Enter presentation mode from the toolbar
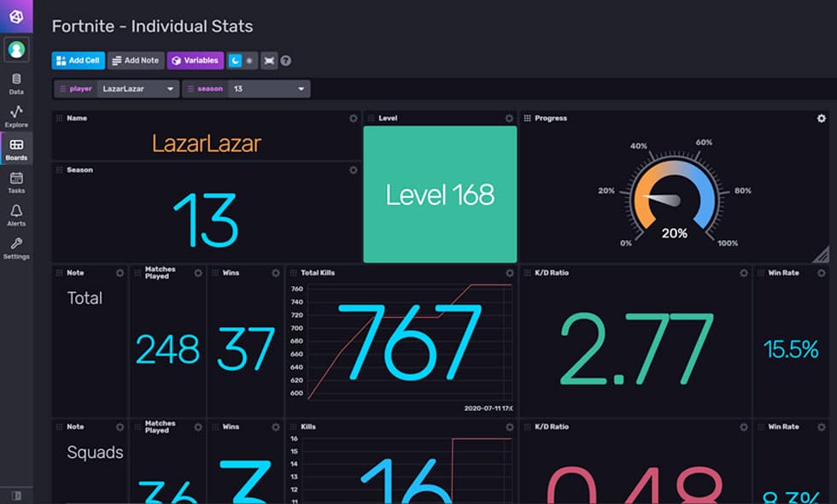This screenshot has height=504, width=837. (269, 61)
